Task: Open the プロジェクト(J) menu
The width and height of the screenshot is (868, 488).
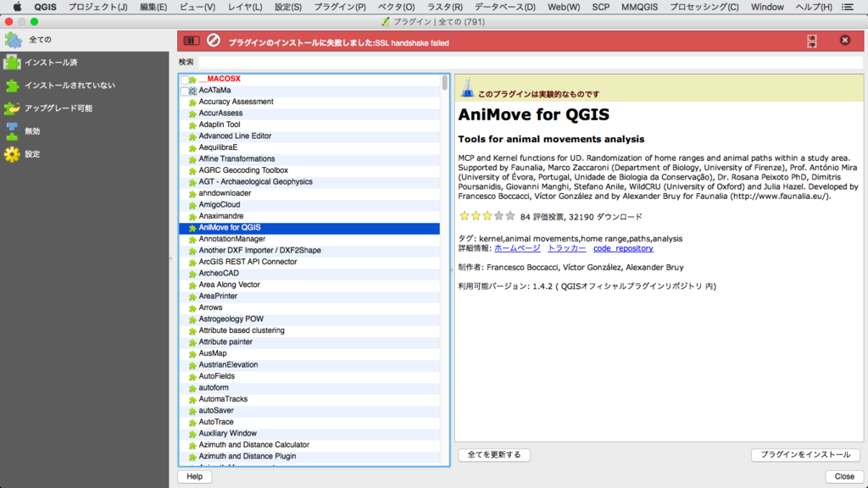Action: [x=97, y=7]
